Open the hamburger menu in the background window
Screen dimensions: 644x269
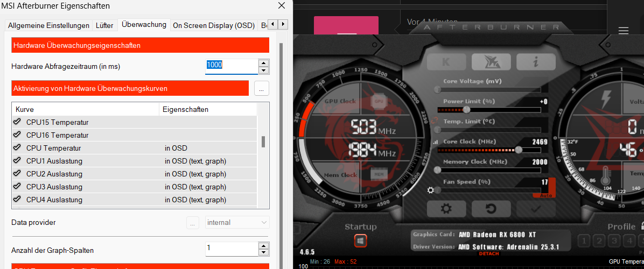624,31
